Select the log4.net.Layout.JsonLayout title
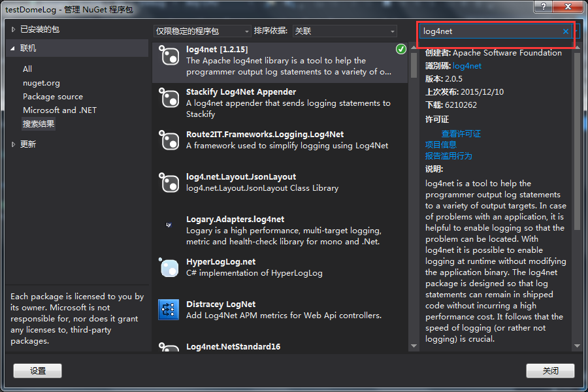 pyautogui.click(x=241, y=176)
